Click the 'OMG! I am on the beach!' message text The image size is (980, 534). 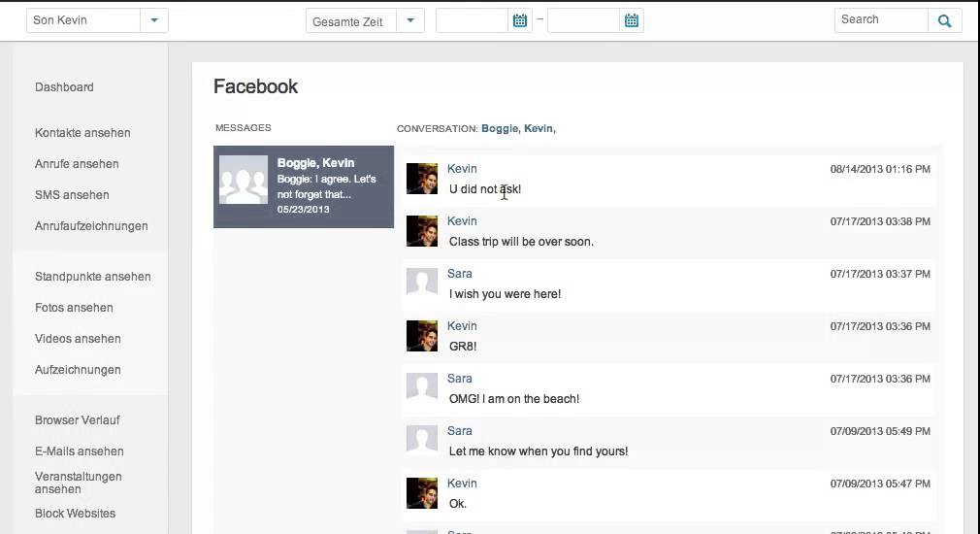click(513, 399)
